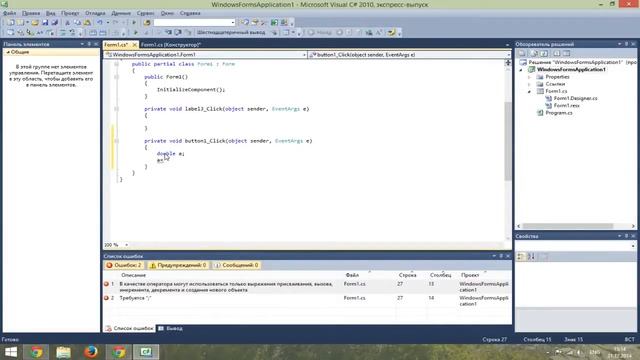Click the Copy toolbar icon

tap(77, 22)
